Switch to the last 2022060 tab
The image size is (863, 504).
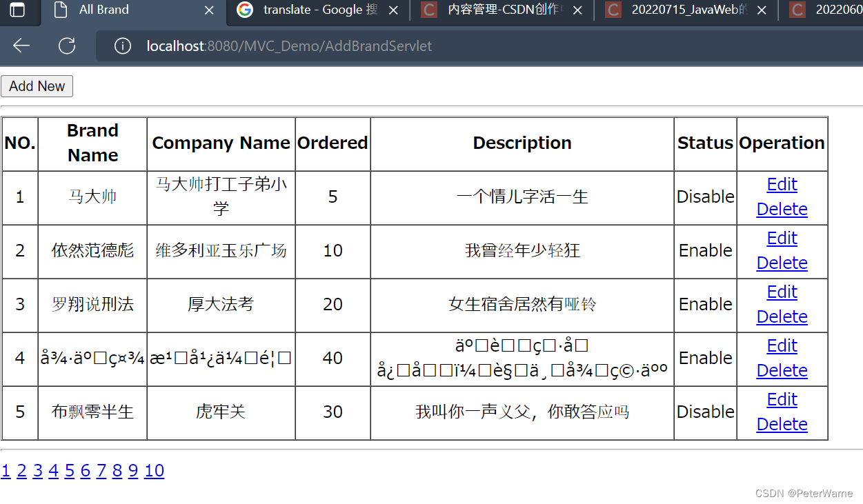coord(822,10)
